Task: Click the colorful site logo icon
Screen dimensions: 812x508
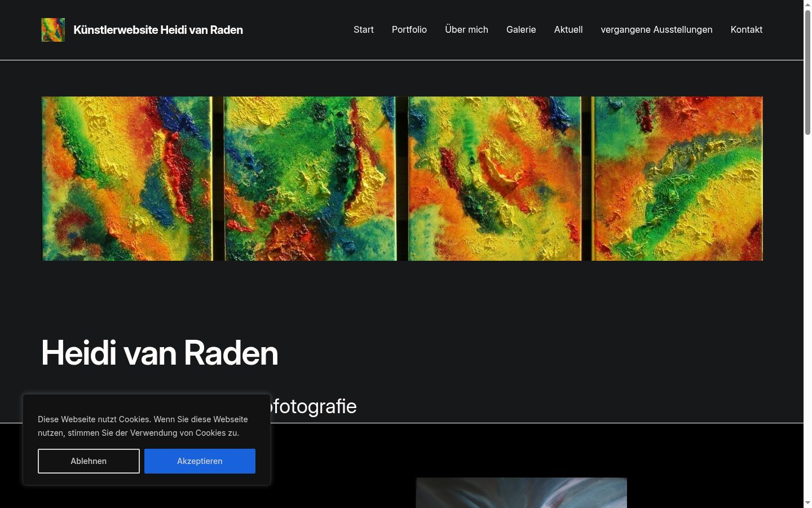Action: [53, 30]
